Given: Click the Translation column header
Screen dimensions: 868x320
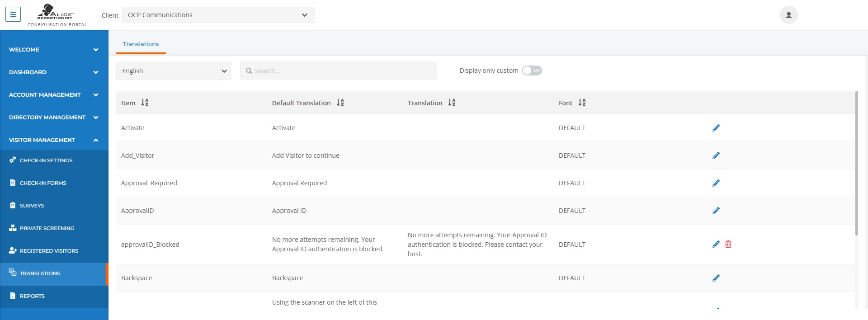Looking at the screenshot, I should tap(425, 103).
